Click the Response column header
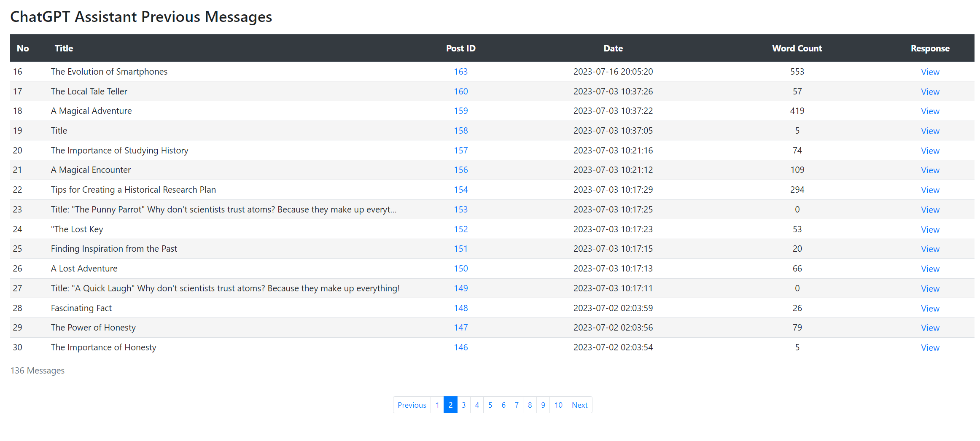 coord(930,48)
